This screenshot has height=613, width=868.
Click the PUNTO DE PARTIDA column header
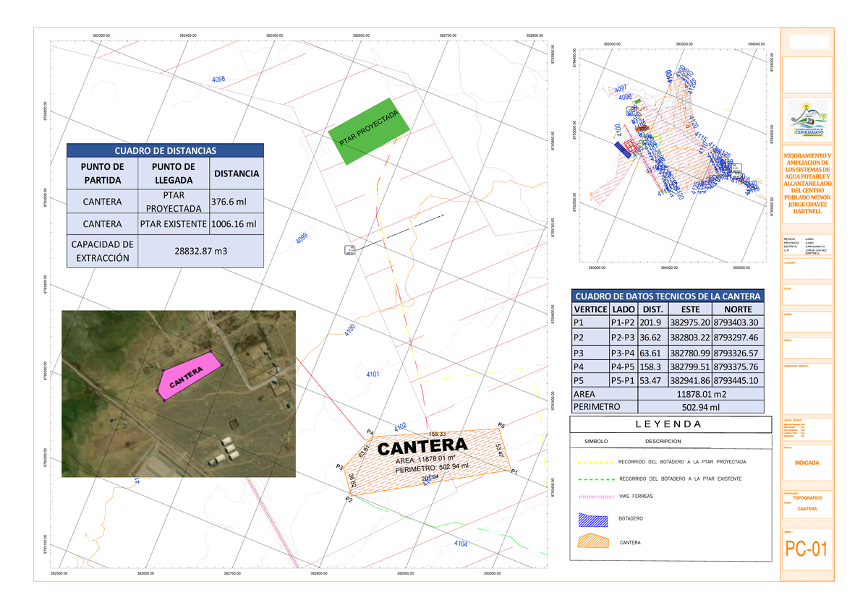[102, 173]
